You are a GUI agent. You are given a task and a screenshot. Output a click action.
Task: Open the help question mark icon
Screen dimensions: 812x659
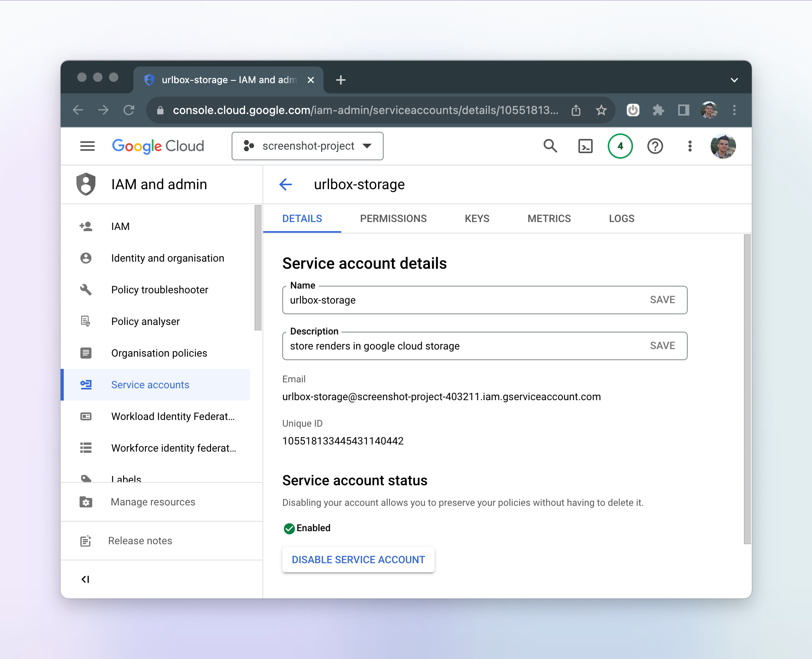point(655,146)
